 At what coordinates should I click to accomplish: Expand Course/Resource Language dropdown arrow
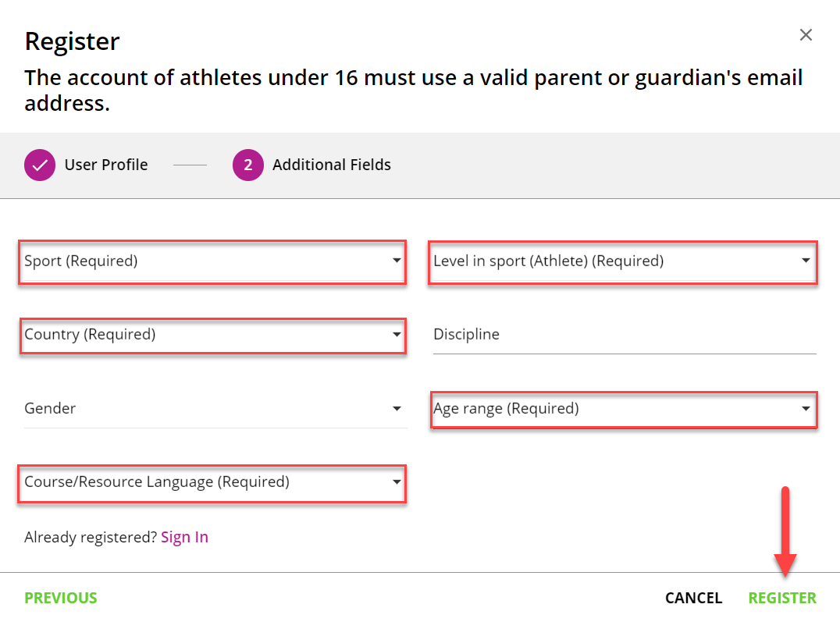click(x=397, y=482)
